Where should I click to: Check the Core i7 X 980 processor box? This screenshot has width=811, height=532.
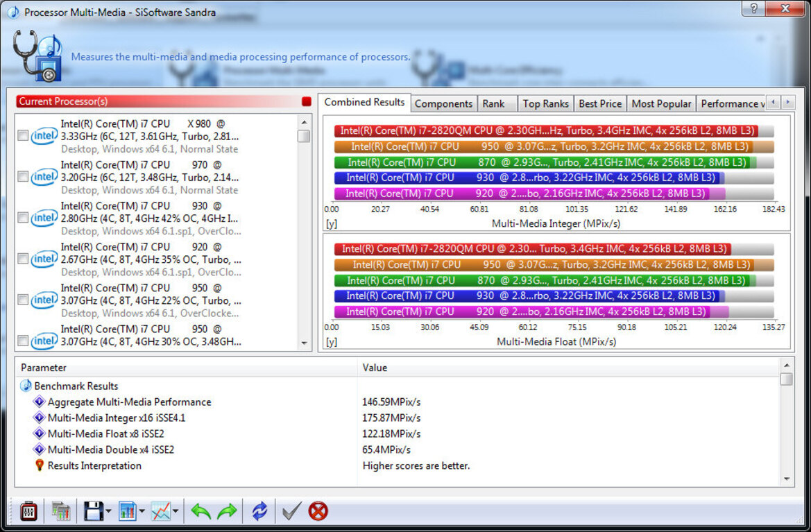[x=23, y=136]
